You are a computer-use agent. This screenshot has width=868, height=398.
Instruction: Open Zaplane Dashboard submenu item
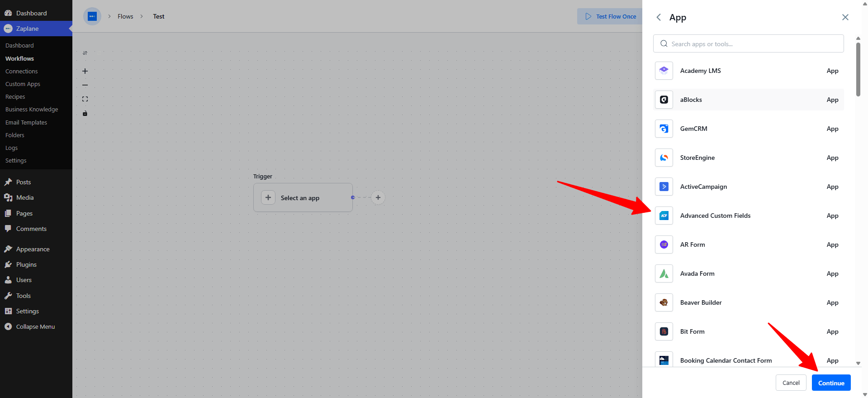(x=19, y=46)
